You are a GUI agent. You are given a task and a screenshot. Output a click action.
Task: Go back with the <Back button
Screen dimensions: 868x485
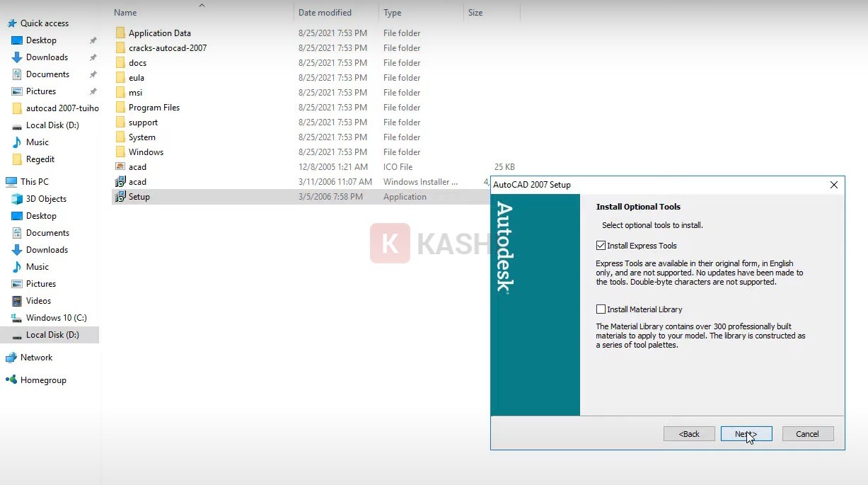coord(689,434)
